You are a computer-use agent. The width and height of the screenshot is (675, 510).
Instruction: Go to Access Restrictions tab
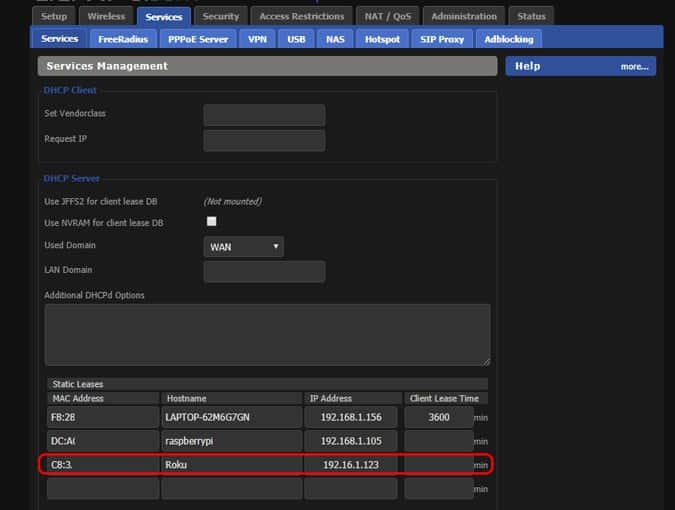pos(301,16)
